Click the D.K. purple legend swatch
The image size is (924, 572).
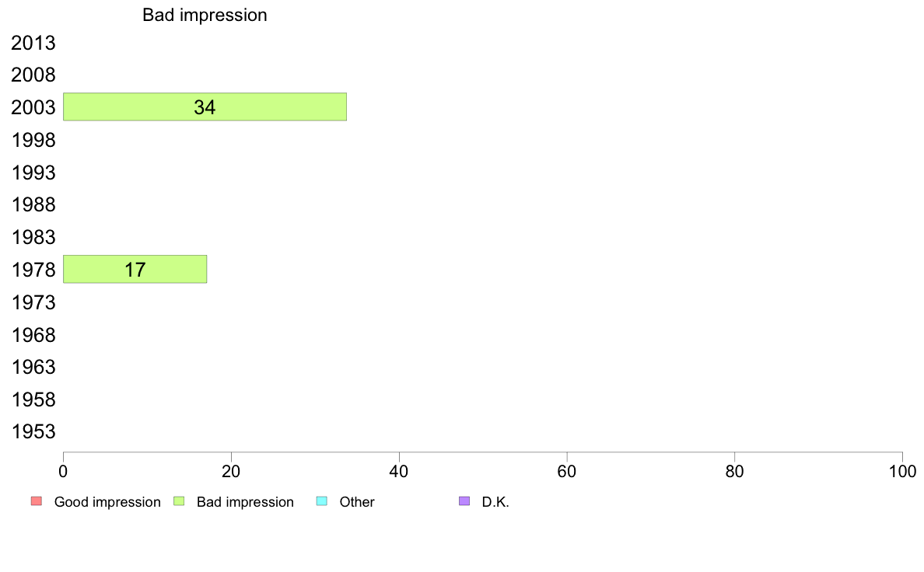pos(464,501)
